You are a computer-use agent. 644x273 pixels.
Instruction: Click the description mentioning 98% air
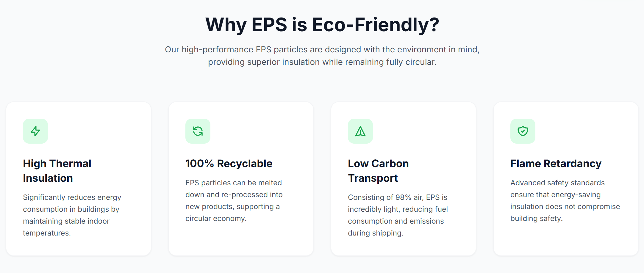click(398, 215)
